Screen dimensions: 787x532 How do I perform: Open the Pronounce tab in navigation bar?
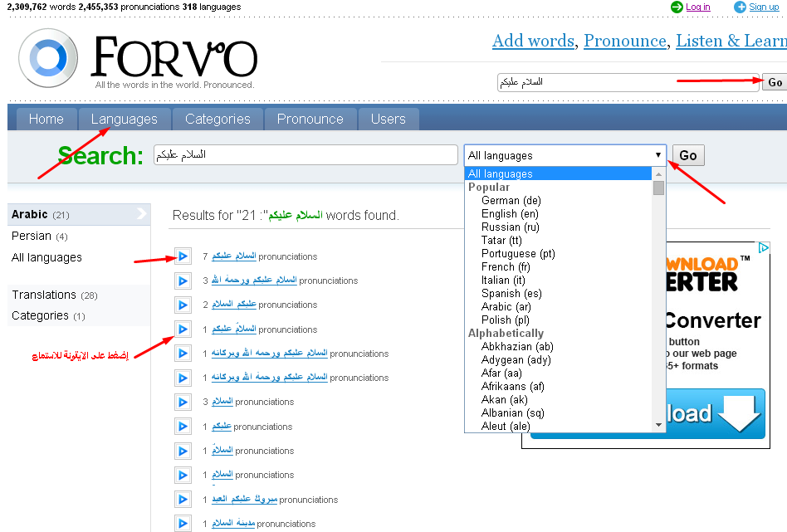(x=310, y=119)
